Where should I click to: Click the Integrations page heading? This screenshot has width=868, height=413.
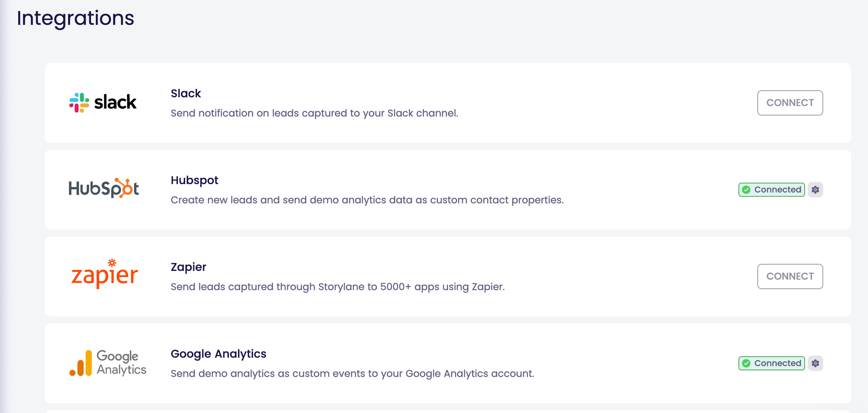[75, 18]
